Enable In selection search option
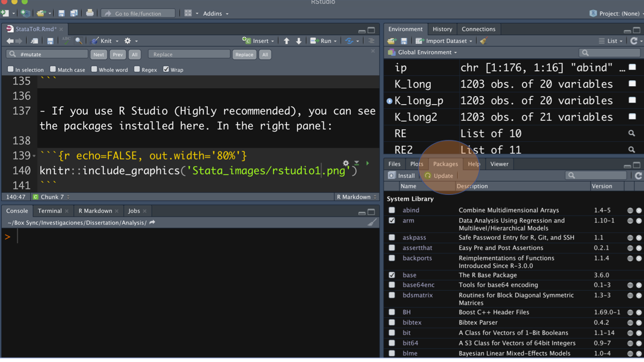Viewport: 644px width, 362px height. pyautogui.click(x=11, y=69)
